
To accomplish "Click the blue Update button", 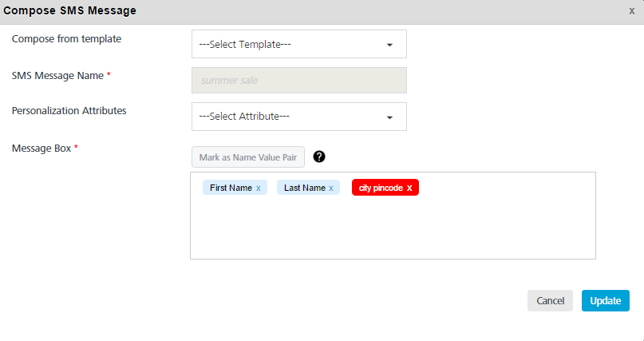I will [x=606, y=301].
